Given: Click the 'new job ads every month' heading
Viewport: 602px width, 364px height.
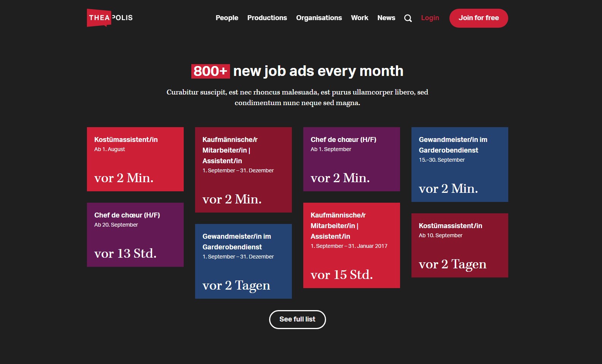Looking at the screenshot, I should click(x=318, y=71).
